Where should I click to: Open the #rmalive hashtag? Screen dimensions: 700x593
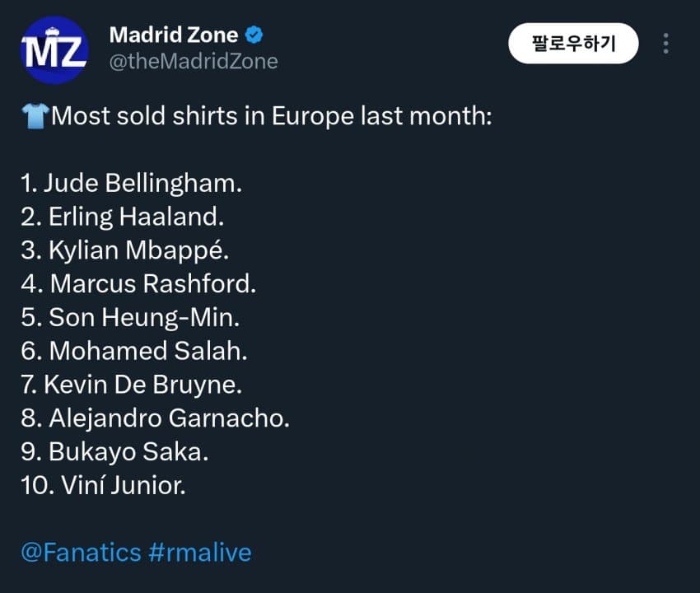pos(200,552)
